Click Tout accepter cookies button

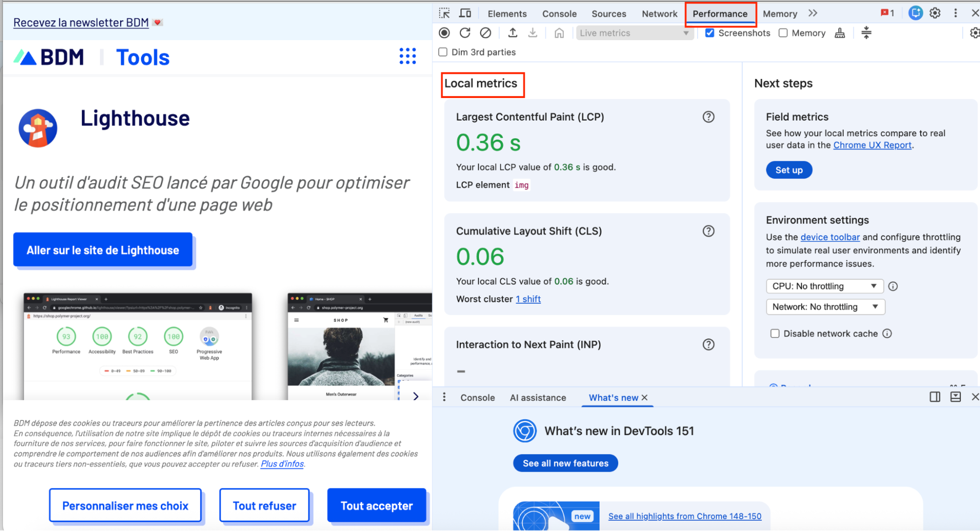coord(377,506)
